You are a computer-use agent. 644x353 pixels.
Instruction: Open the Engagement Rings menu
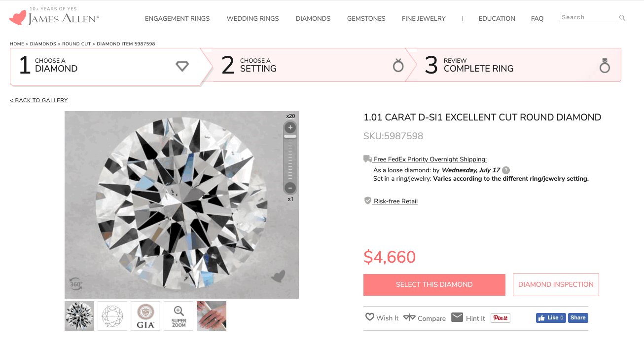pyautogui.click(x=177, y=18)
